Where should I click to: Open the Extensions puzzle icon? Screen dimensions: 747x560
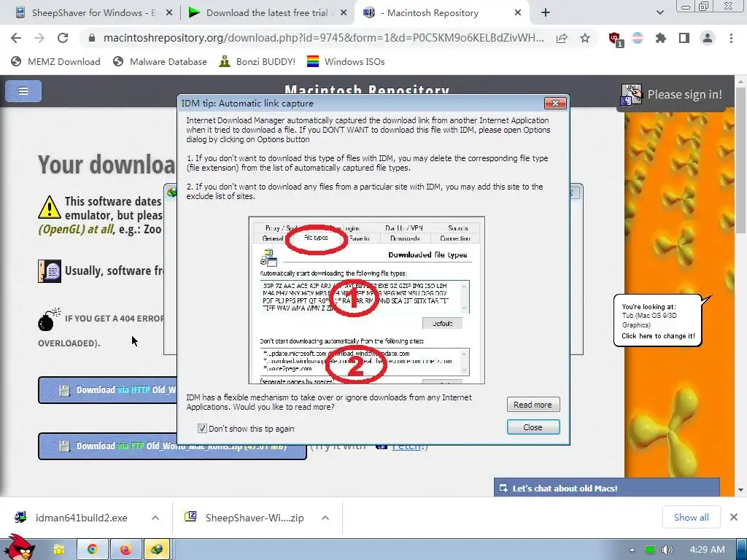[x=661, y=38]
